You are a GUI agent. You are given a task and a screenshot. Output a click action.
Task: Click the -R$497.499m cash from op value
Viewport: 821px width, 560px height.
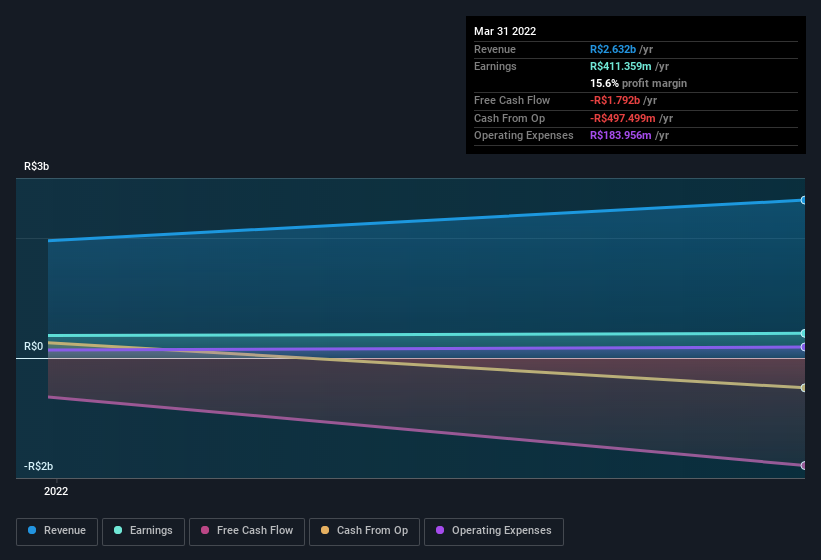click(623, 118)
